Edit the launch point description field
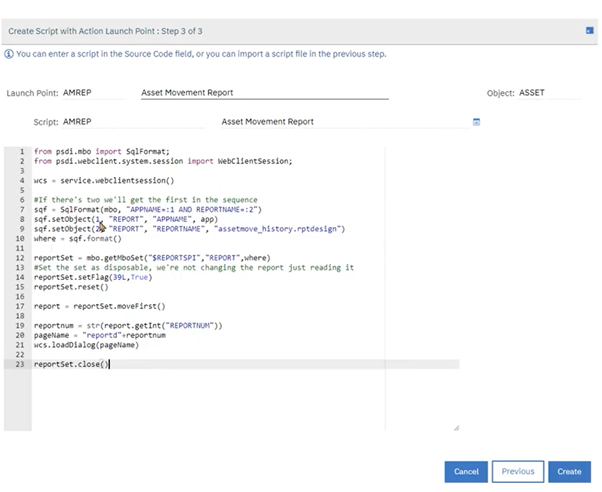602x492 pixels. pyautogui.click(x=265, y=93)
